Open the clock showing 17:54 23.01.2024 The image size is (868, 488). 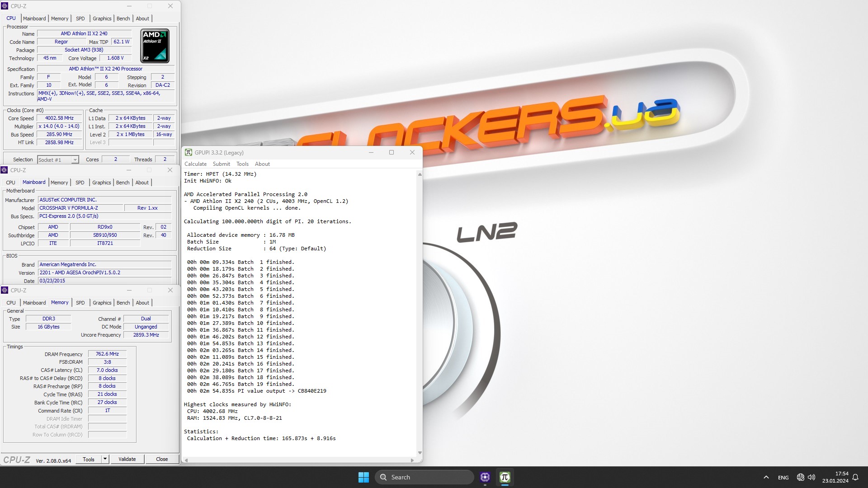click(835, 477)
